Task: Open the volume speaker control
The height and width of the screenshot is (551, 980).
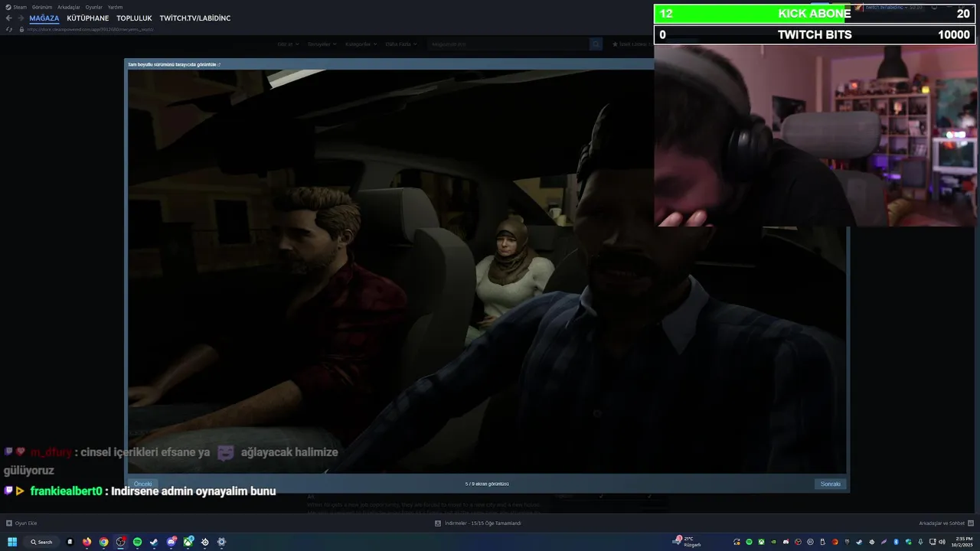Action: click(942, 542)
